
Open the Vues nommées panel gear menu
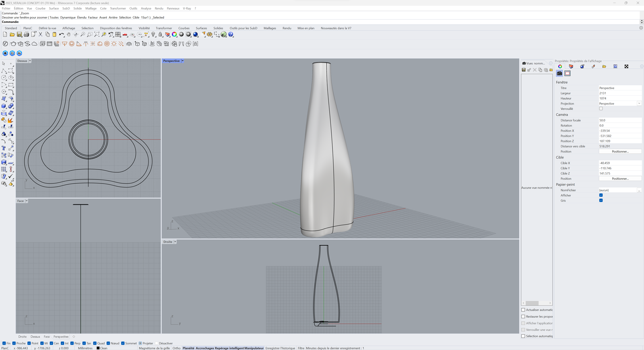551,63
